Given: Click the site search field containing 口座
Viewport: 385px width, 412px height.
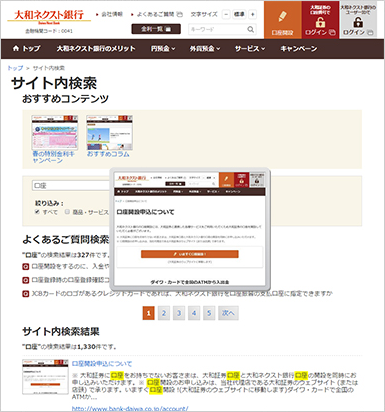Looking at the screenshot, I should pos(72,186).
